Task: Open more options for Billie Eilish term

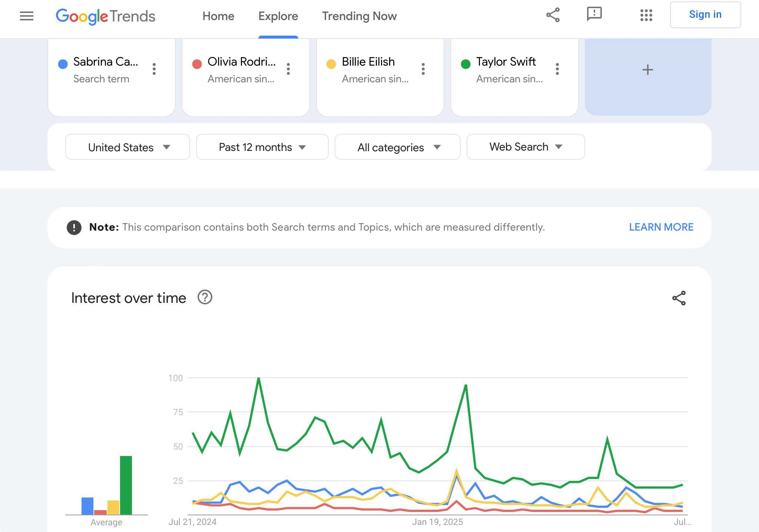Action: point(423,69)
